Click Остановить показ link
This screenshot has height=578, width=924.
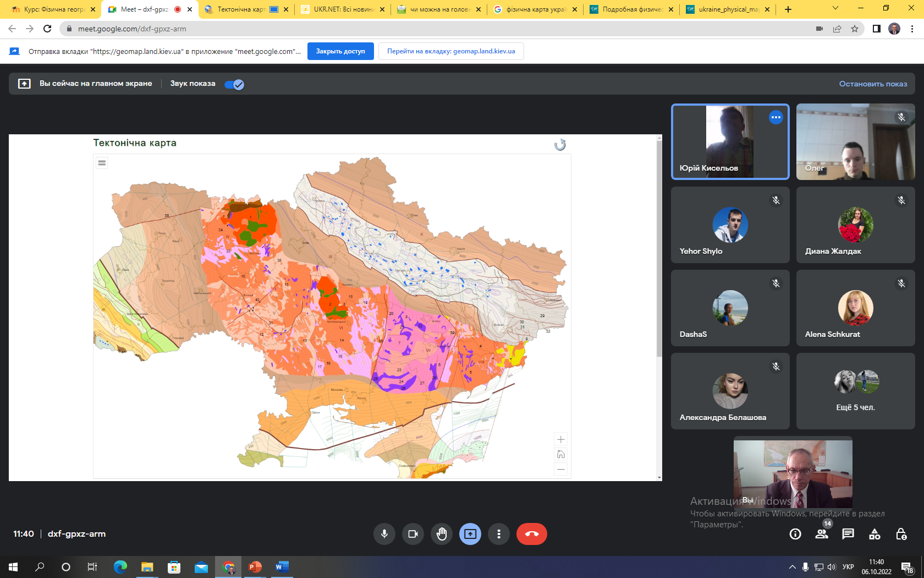tap(873, 84)
